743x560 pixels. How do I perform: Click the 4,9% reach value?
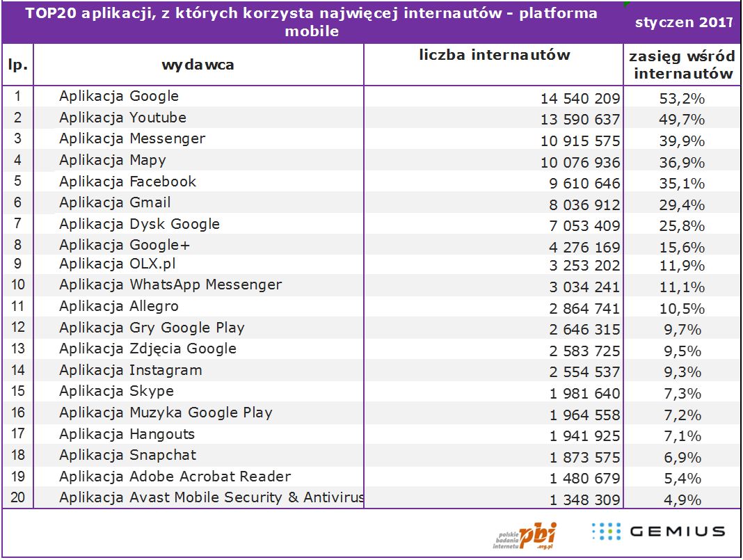pos(682,500)
